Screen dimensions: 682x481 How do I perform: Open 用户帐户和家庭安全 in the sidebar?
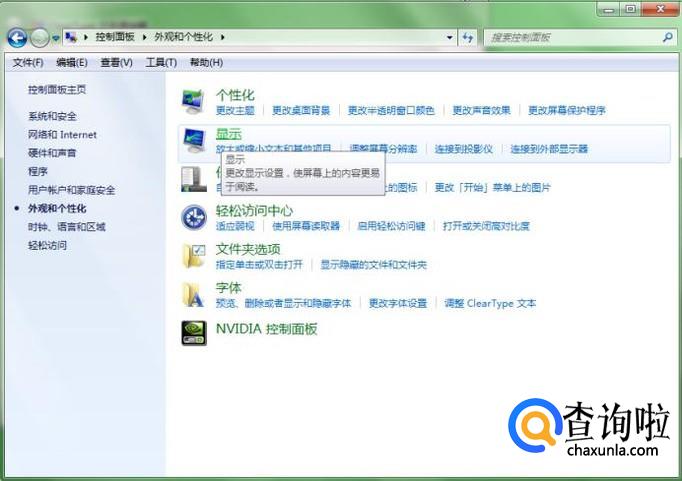click(71, 190)
